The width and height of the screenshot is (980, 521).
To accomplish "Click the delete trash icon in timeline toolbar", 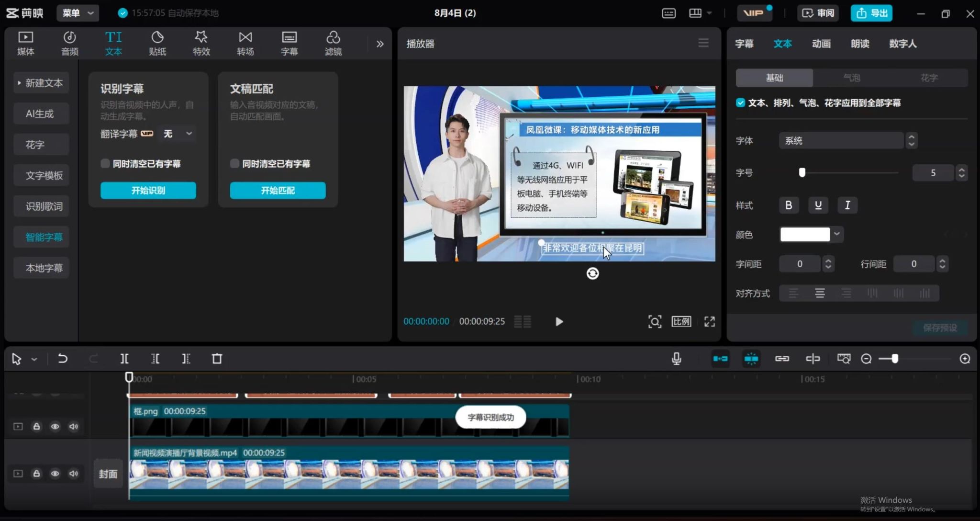I will click(217, 359).
